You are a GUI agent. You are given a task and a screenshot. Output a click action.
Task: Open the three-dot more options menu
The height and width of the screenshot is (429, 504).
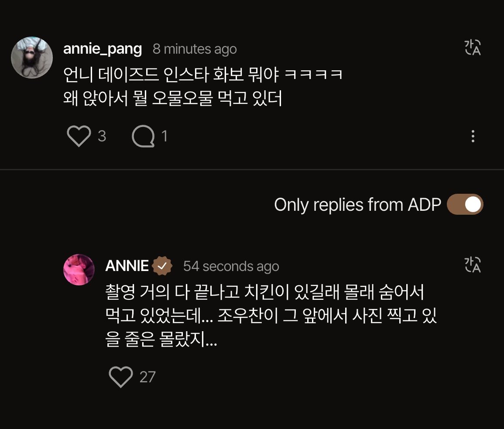tap(473, 136)
